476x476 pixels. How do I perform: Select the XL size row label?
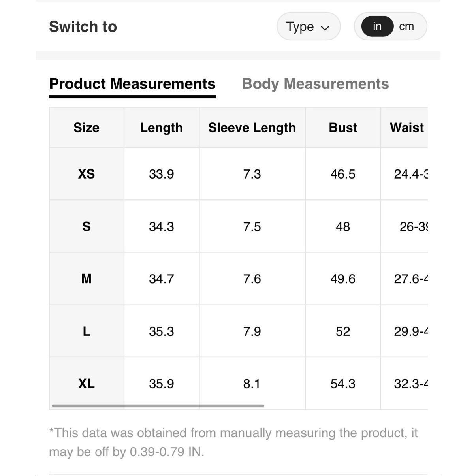pos(87,384)
